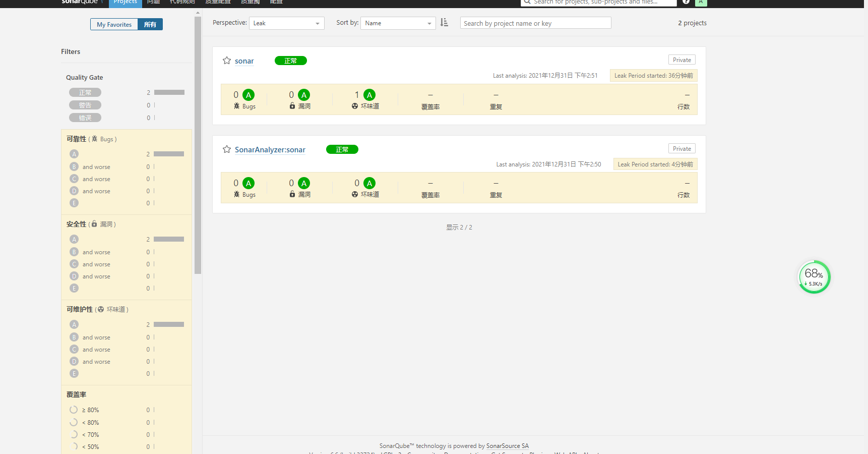Click SonarAnalyzer:sonar 漏洞 A rating badge

coord(304,183)
